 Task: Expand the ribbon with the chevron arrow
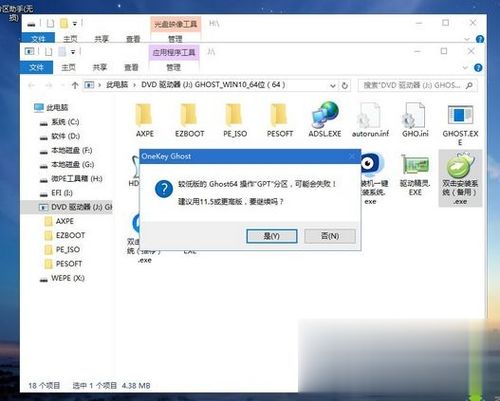point(465,68)
